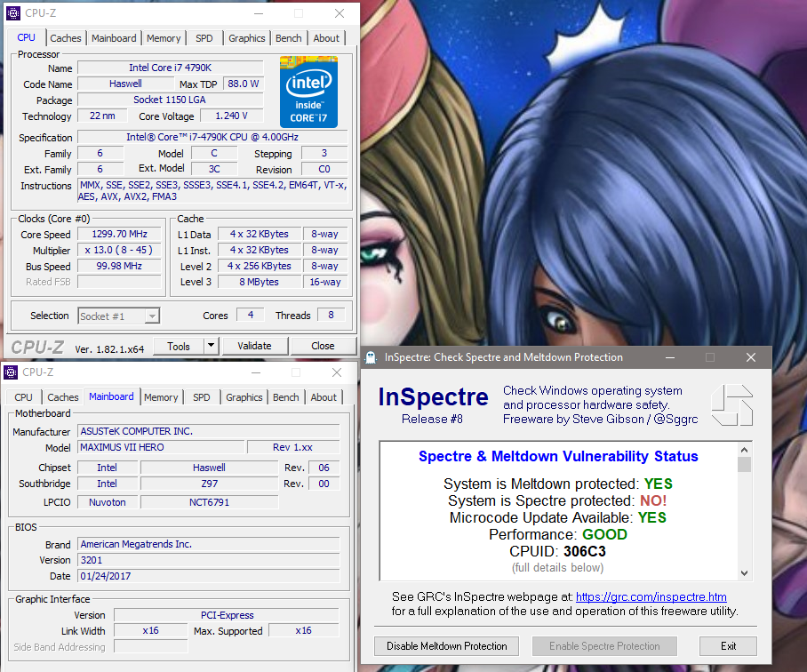807x672 pixels.
Task: Click the Validate button in CPU-Z
Action: [254, 346]
